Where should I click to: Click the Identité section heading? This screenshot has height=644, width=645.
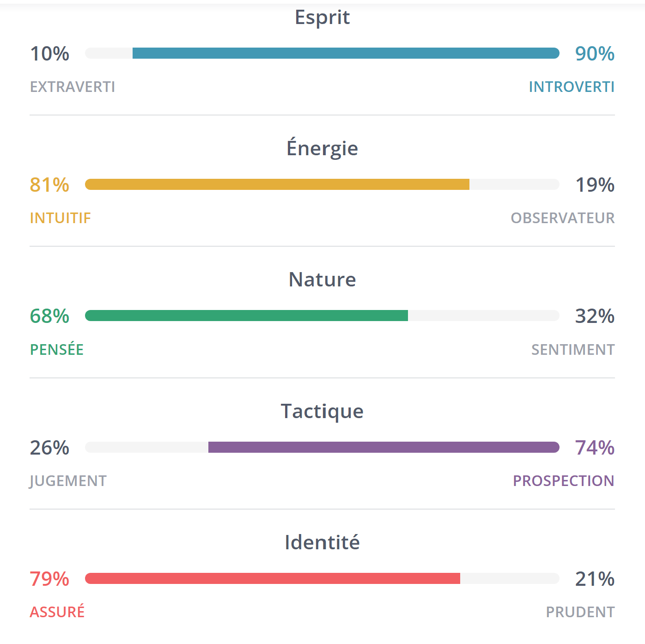point(322,542)
